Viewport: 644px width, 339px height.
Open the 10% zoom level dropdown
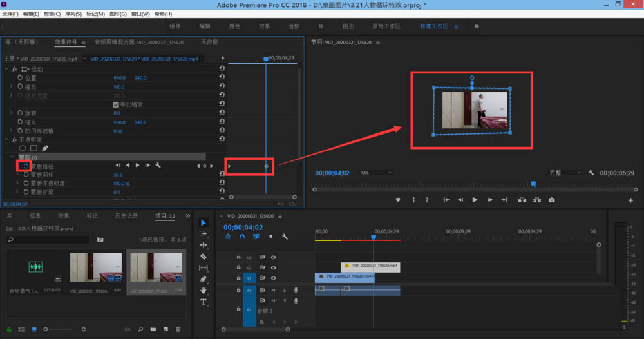(x=374, y=173)
